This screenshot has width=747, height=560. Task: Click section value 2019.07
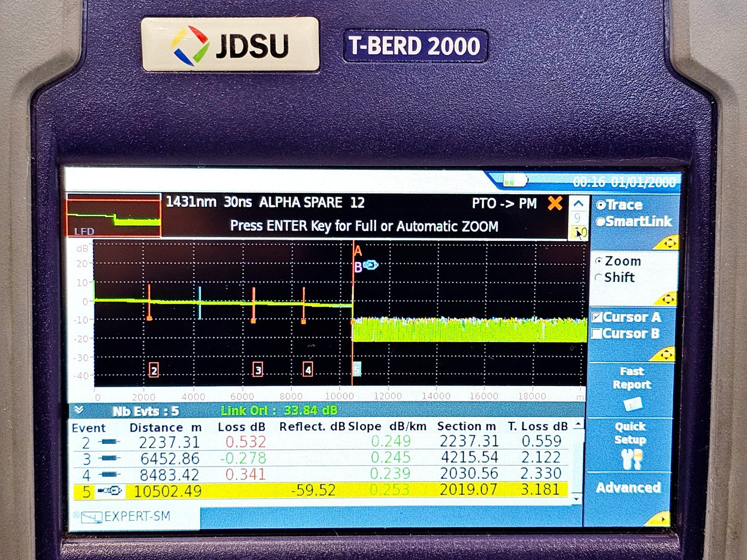[469, 489]
